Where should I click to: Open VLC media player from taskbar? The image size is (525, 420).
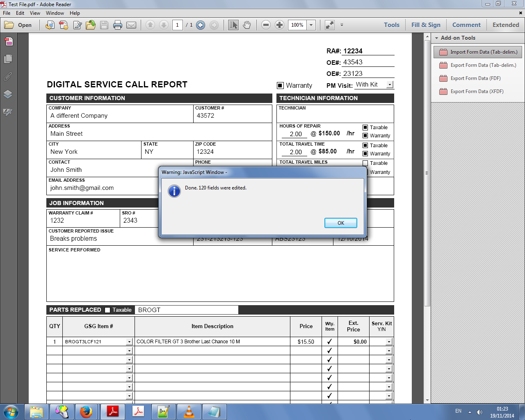[189, 411]
